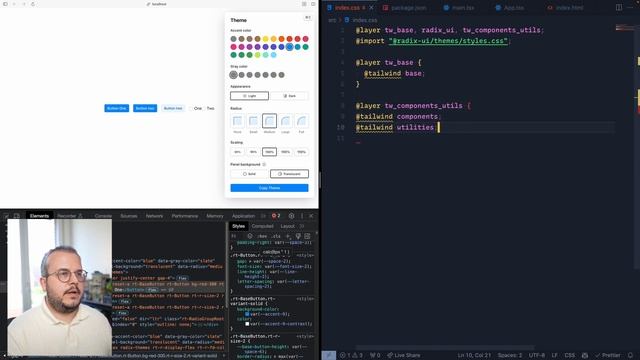This screenshot has width=640, height=360.
Task: Switch to index.html editor tab
Action: 565,8
